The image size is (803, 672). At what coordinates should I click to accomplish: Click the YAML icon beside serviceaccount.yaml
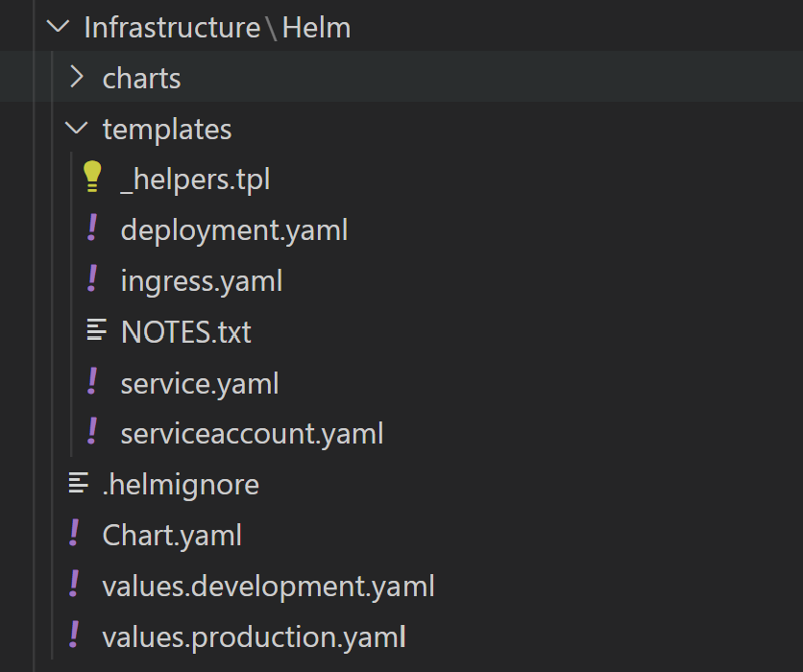pyautogui.click(x=92, y=433)
